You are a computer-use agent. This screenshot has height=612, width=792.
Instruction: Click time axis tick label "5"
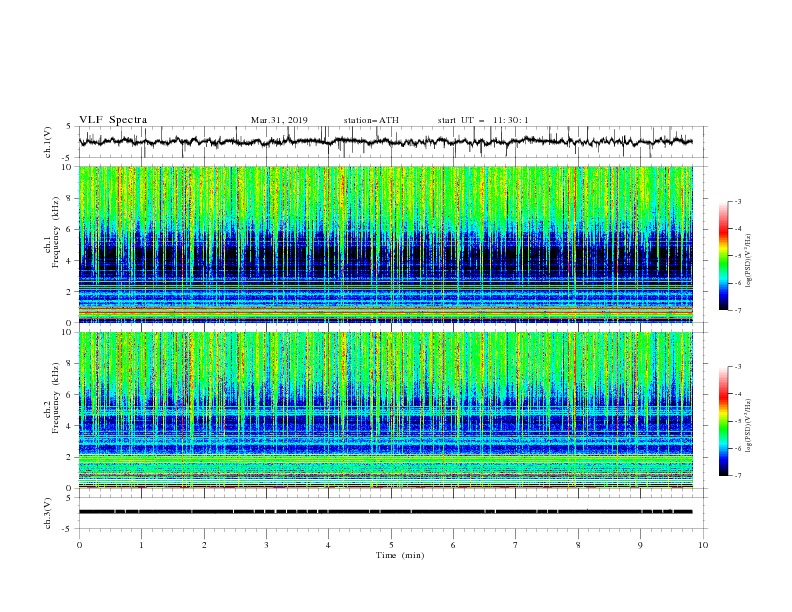pyautogui.click(x=391, y=545)
